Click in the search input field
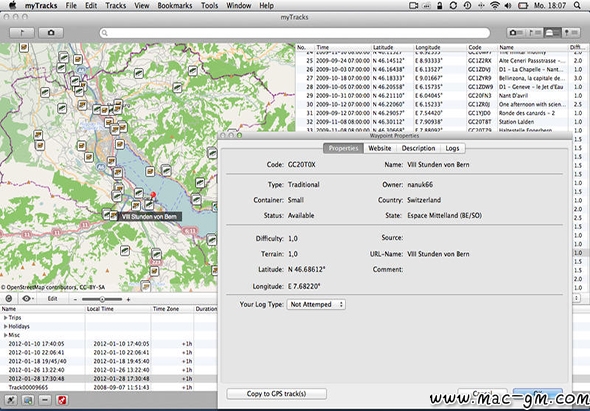Viewport: 590px width, 411px height. click(x=295, y=33)
